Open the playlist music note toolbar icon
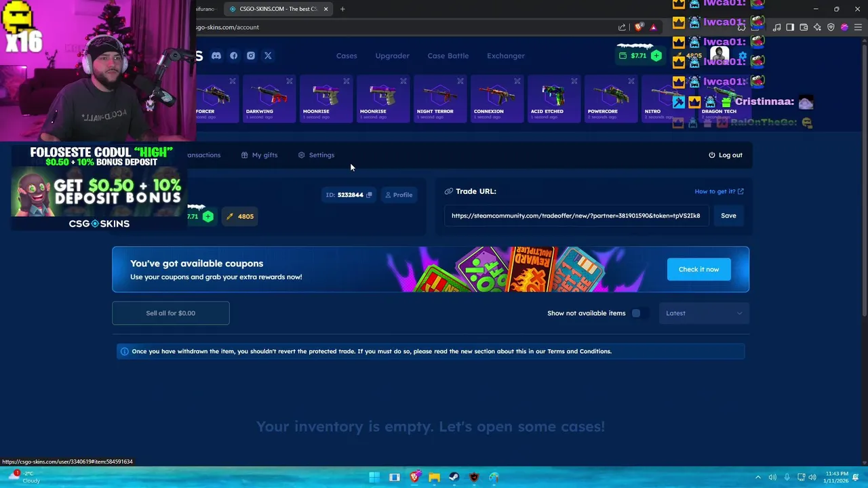This screenshot has height=488, width=868. 776,27
